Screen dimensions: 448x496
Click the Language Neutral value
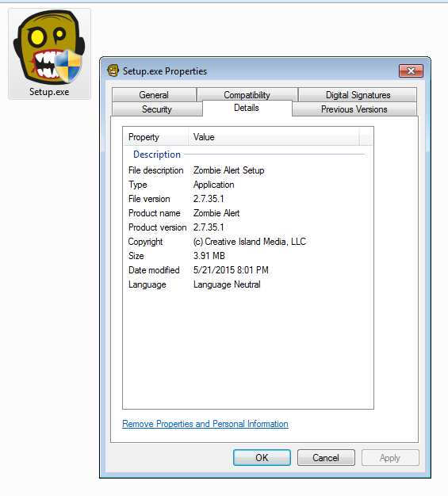tap(227, 284)
